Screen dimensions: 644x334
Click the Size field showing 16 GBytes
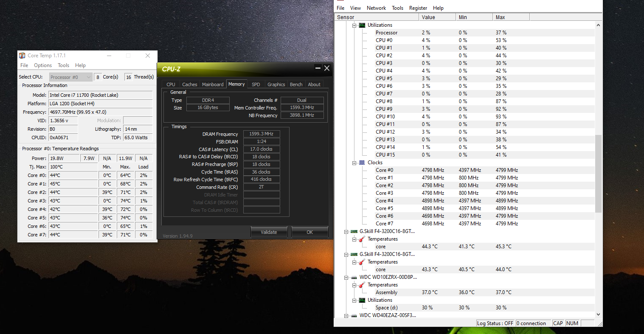tap(208, 108)
